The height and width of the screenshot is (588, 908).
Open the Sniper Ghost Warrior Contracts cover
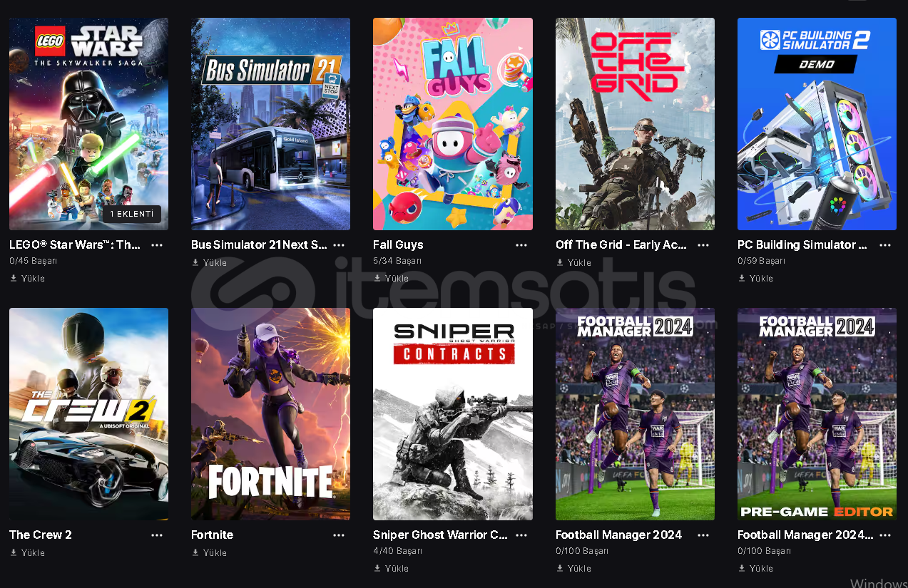pyautogui.click(x=453, y=413)
